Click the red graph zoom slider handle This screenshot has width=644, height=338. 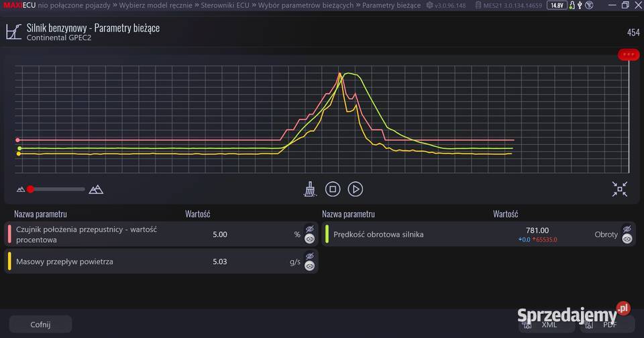click(31, 189)
